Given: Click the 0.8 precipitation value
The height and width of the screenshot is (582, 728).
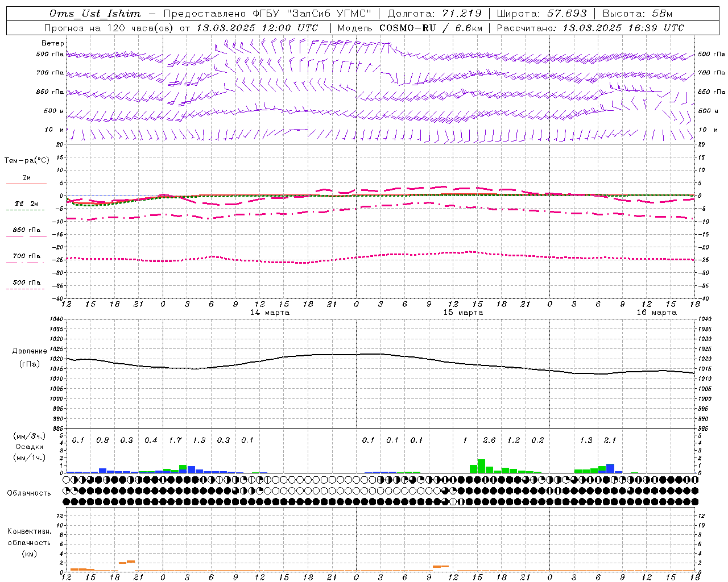Looking at the screenshot, I should [102, 440].
